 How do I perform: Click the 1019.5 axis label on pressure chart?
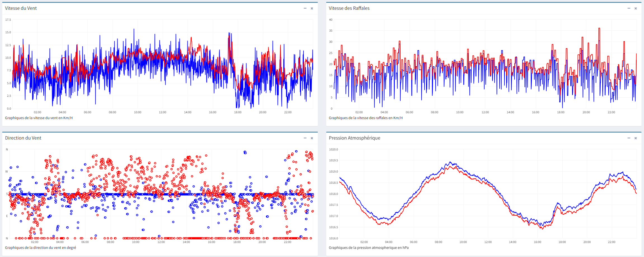click(333, 161)
